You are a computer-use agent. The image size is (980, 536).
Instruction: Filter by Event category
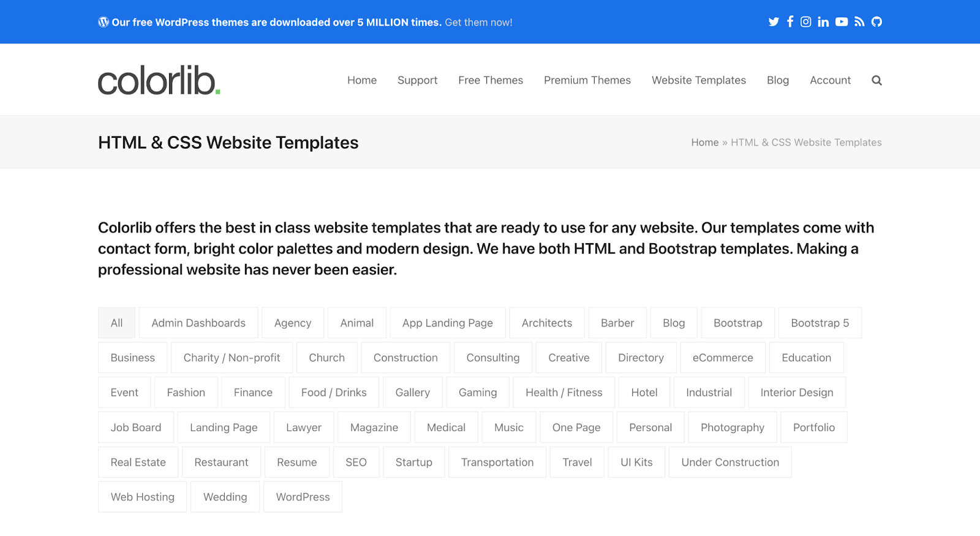[124, 393]
